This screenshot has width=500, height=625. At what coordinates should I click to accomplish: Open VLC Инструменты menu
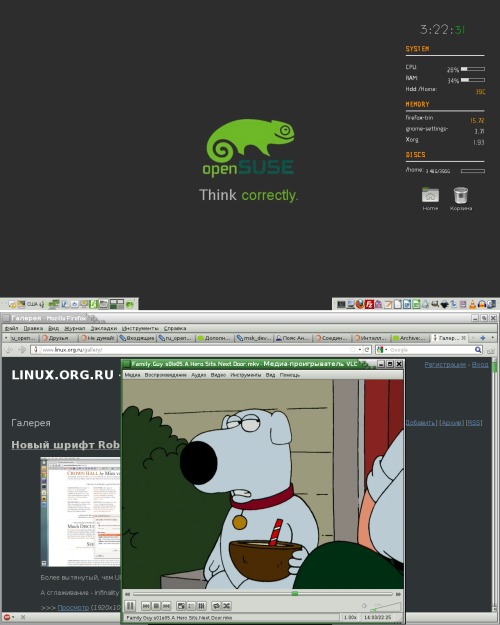coord(246,375)
